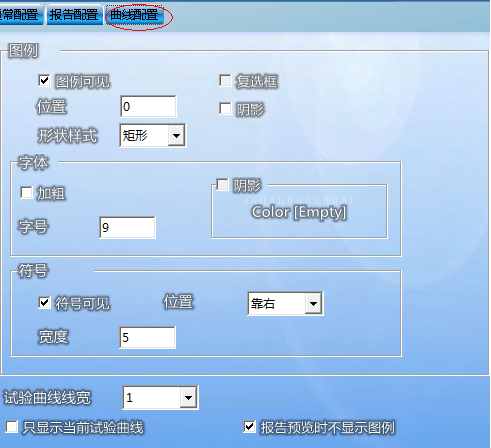Check the font 阴影 group checkbox
The image size is (491, 448).
coord(222,184)
